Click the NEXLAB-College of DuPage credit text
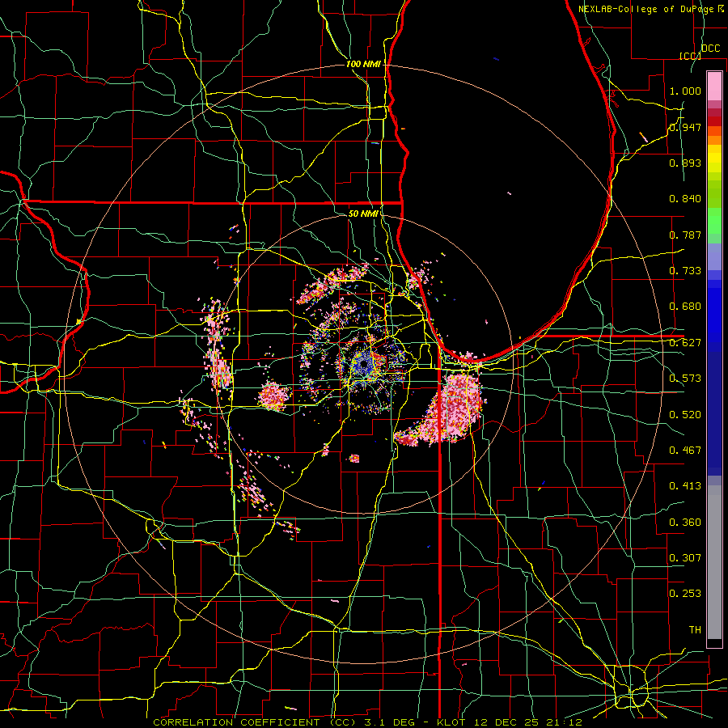728x728 pixels. click(646, 9)
